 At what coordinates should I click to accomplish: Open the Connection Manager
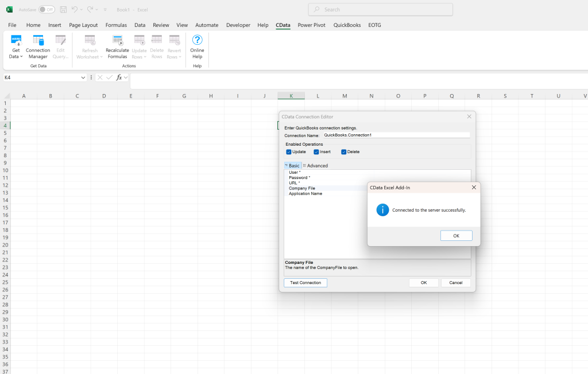coord(38,46)
